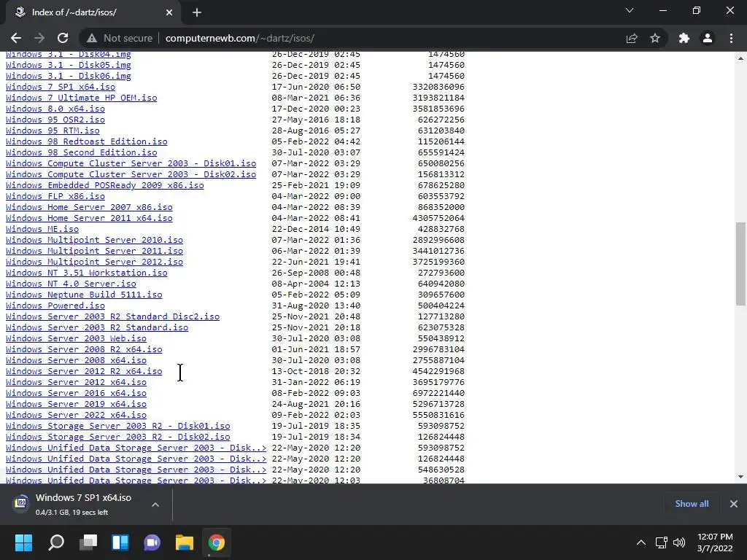This screenshot has height=560, width=747.
Task: Click the Not secure warning icon
Action: click(x=92, y=38)
